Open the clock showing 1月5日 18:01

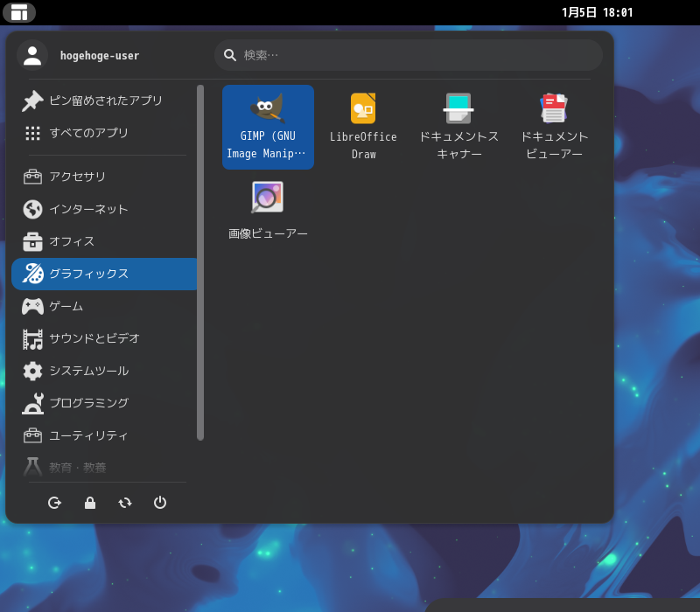tap(597, 12)
